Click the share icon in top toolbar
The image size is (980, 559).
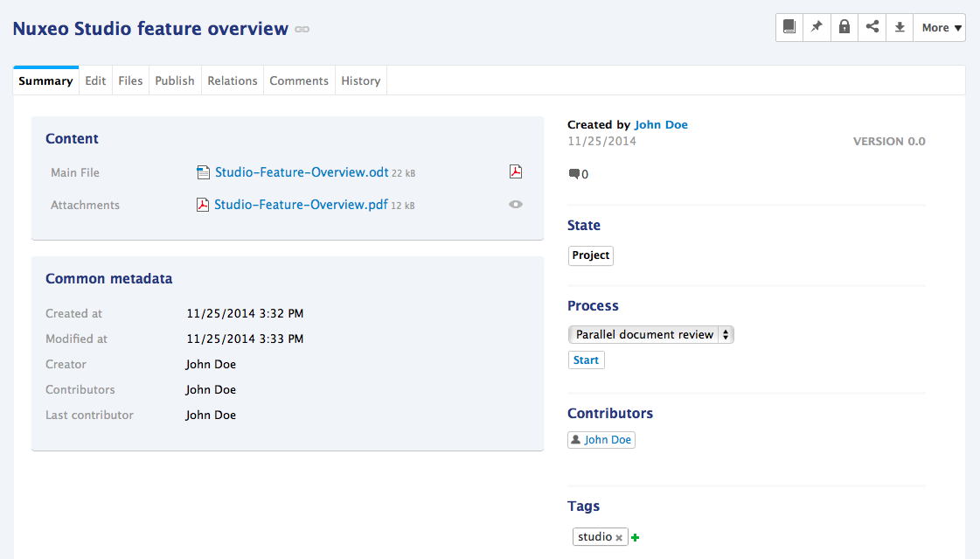tap(872, 27)
